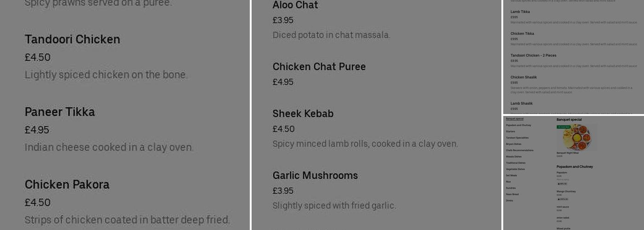Select the Chicken Shaslik dish
This screenshot has height=230, width=644.
point(523,77)
